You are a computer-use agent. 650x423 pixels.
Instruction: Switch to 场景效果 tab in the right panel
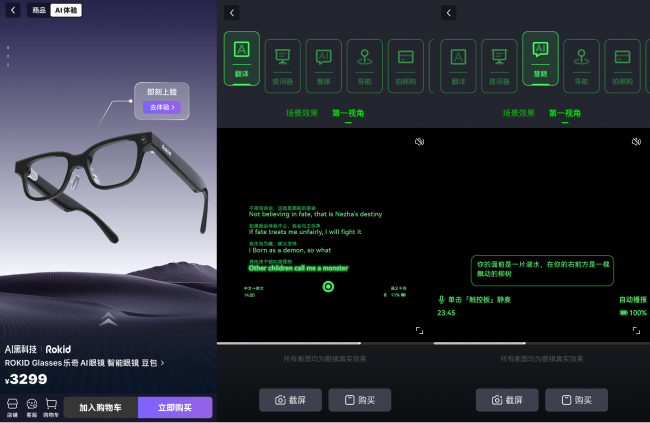519,113
